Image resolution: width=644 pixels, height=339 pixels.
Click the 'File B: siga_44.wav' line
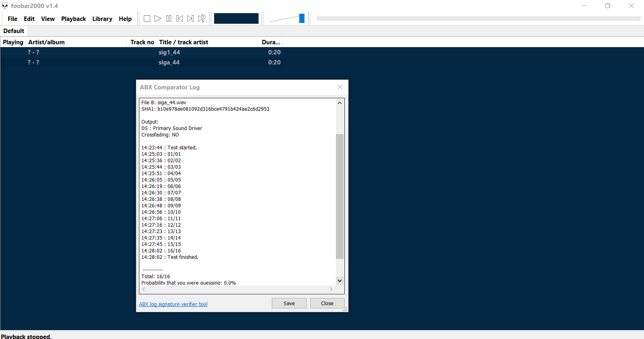(164, 103)
